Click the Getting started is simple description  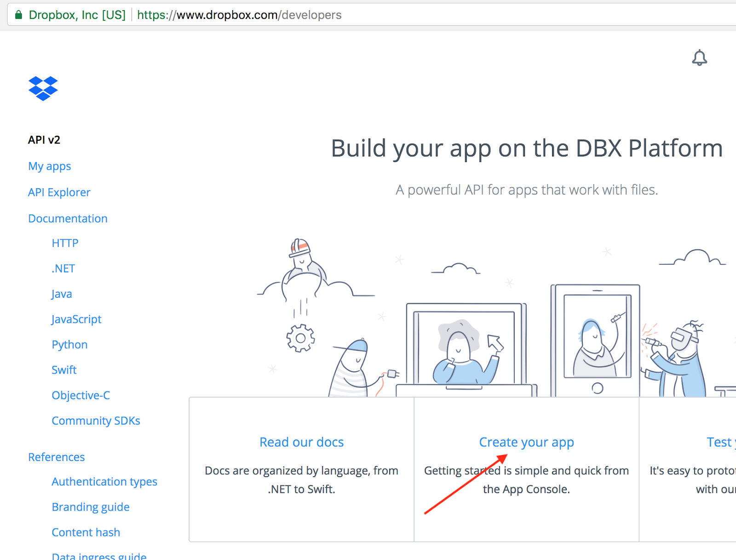(x=527, y=480)
